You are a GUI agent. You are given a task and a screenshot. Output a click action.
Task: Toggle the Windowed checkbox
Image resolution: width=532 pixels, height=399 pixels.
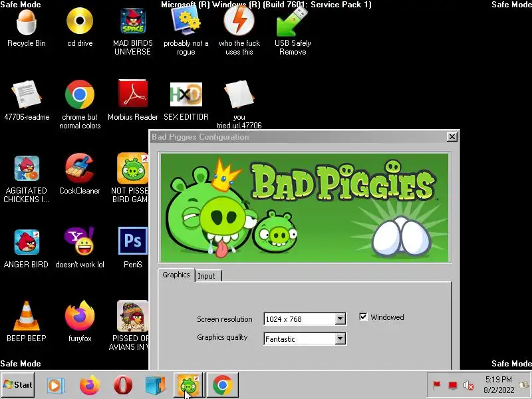pyautogui.click(x=363, y=317)
